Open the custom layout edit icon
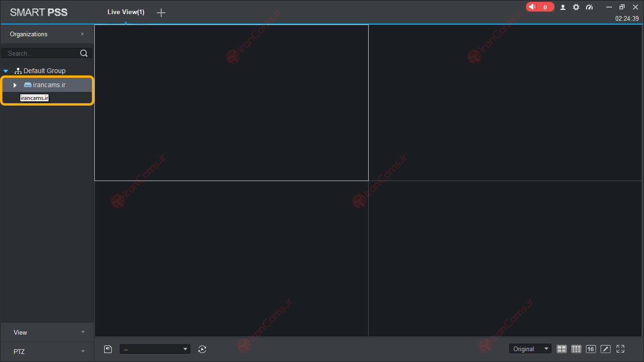 click(606, 349)
